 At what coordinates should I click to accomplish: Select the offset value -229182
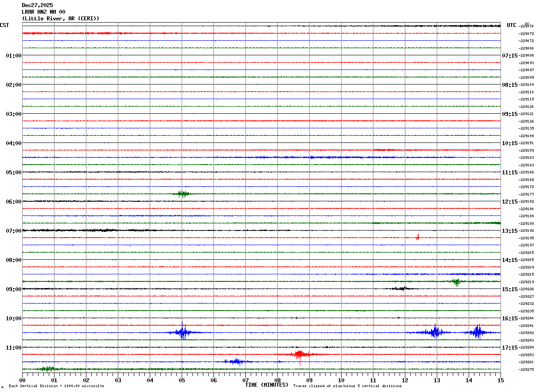pyautogui.click(x=527, y=202)
